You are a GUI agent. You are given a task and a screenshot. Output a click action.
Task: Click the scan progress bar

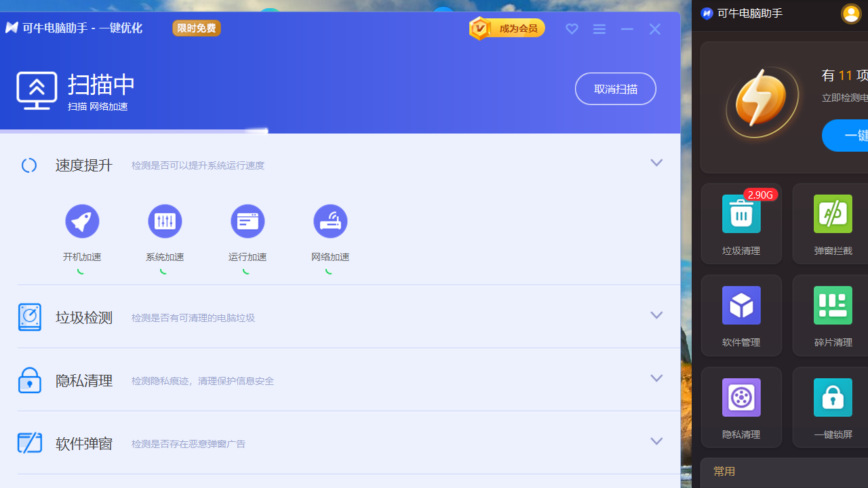[x=256, y=130]
